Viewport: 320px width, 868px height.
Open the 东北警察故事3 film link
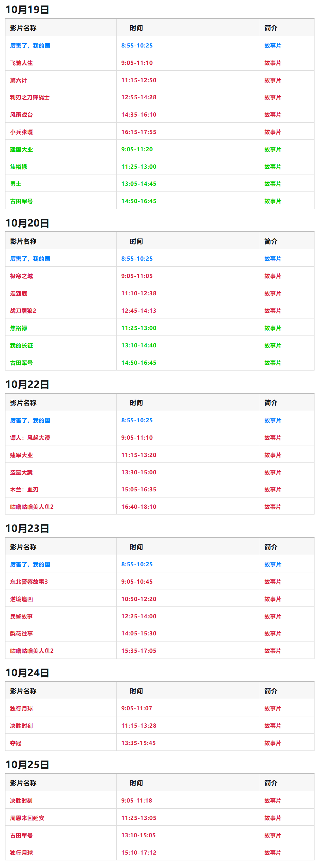coord(29,582)
